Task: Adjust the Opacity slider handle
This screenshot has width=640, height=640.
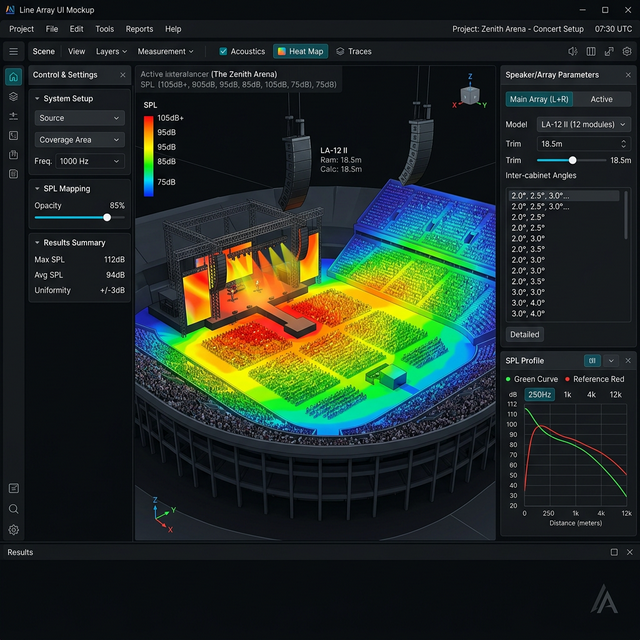Action: point(107,217)
